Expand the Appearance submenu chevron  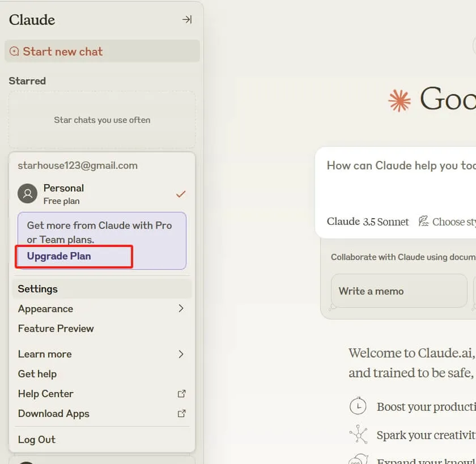(181, 308)
